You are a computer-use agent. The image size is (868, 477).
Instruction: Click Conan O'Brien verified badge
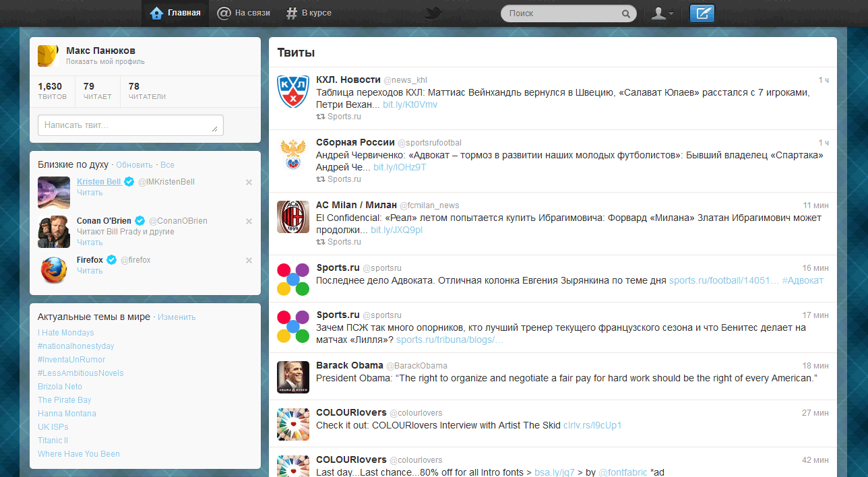coord(140,221)
